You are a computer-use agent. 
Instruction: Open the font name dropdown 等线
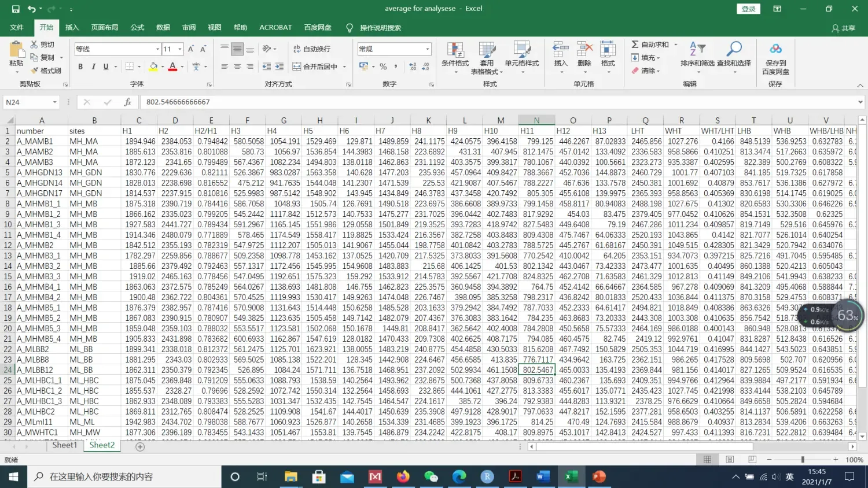point(157,49)
